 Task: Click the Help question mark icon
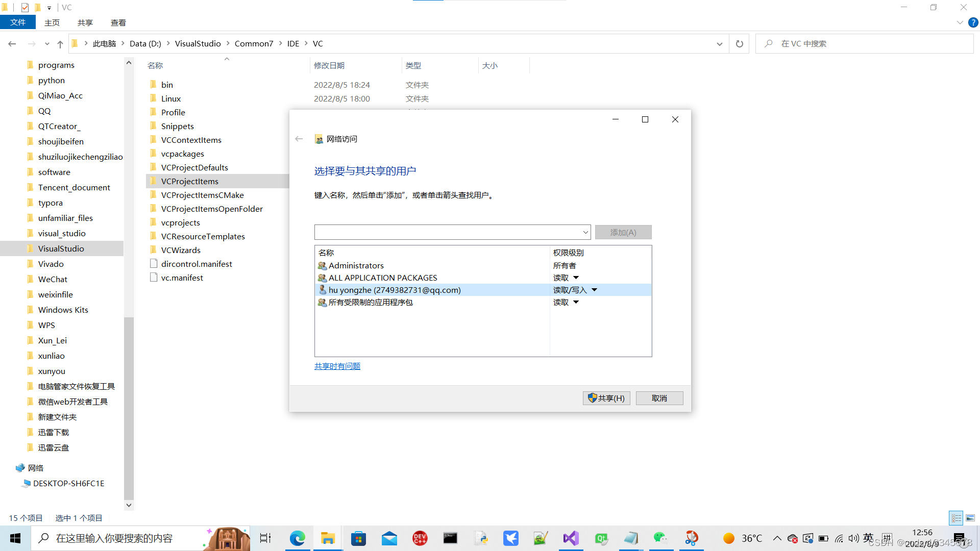pos(973,22)
